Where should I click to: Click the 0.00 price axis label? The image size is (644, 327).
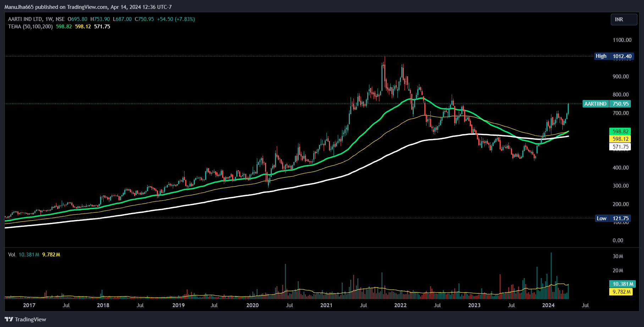618,240
